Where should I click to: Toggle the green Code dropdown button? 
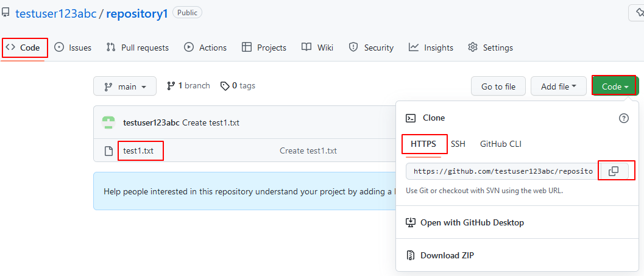pyautogui.click(x=615, y=87)
